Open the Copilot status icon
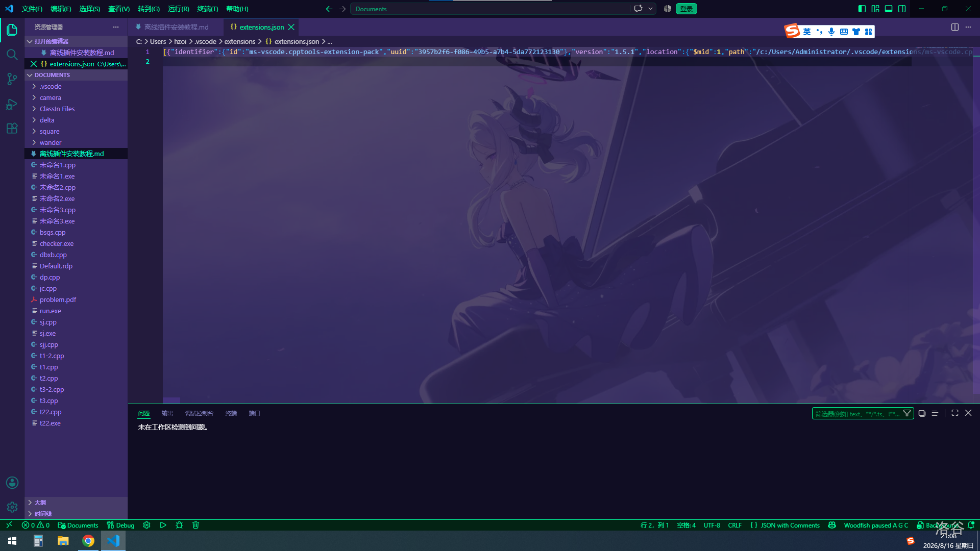This screenshot has width=980, height=551. (832, 525)
